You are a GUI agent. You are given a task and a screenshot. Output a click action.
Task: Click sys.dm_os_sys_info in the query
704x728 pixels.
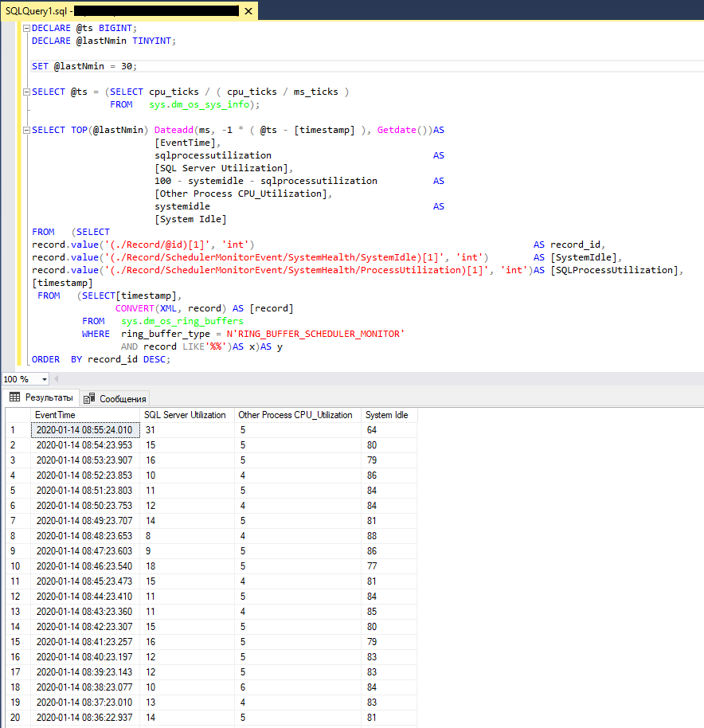click(x=199, y=104)
